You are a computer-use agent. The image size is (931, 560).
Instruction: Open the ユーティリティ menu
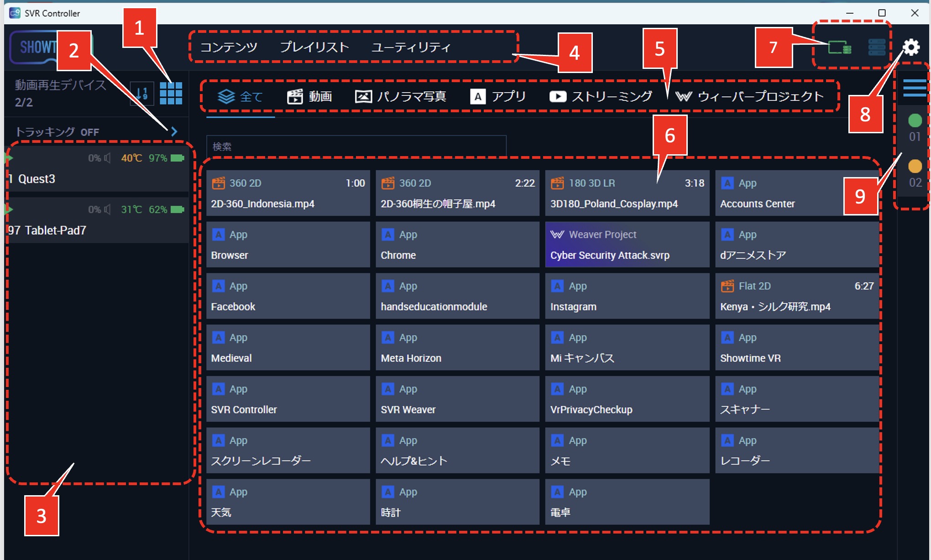tap(411, 47)
